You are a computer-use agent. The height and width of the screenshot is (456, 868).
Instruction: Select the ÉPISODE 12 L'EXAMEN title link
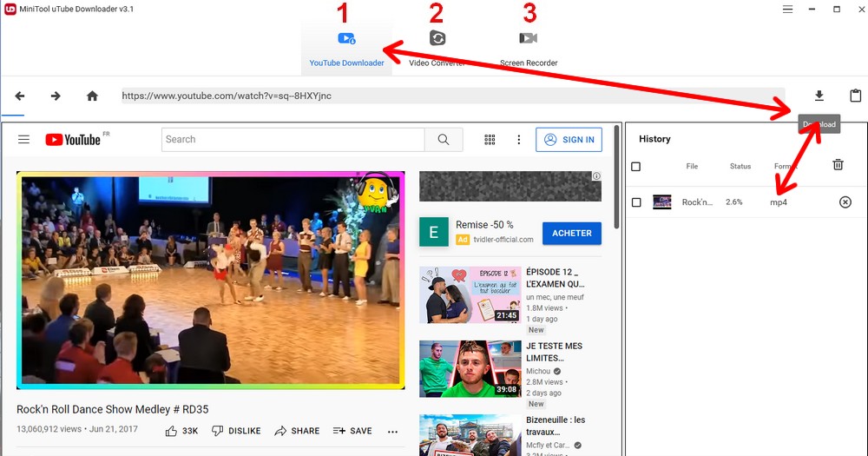[556, 278]
